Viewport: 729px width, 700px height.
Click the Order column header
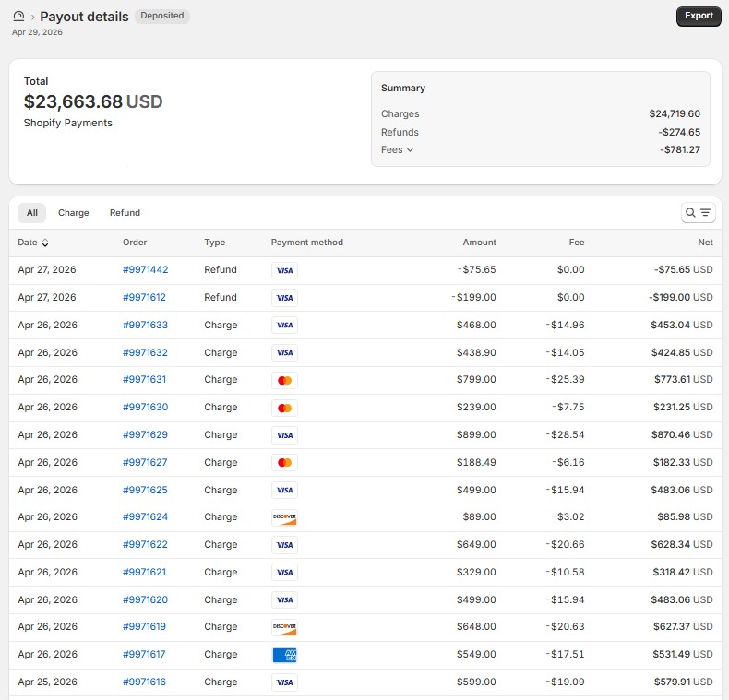tap(135, 243)
